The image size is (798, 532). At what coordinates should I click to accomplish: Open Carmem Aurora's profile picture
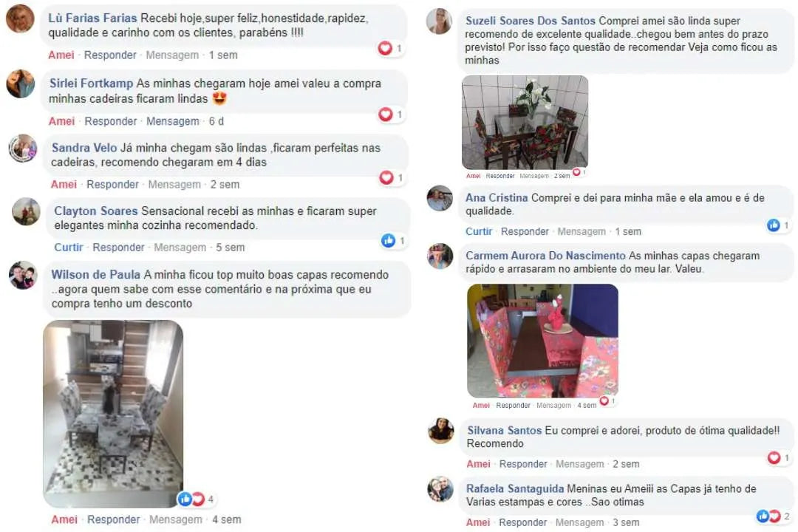[x=440, y=256]
